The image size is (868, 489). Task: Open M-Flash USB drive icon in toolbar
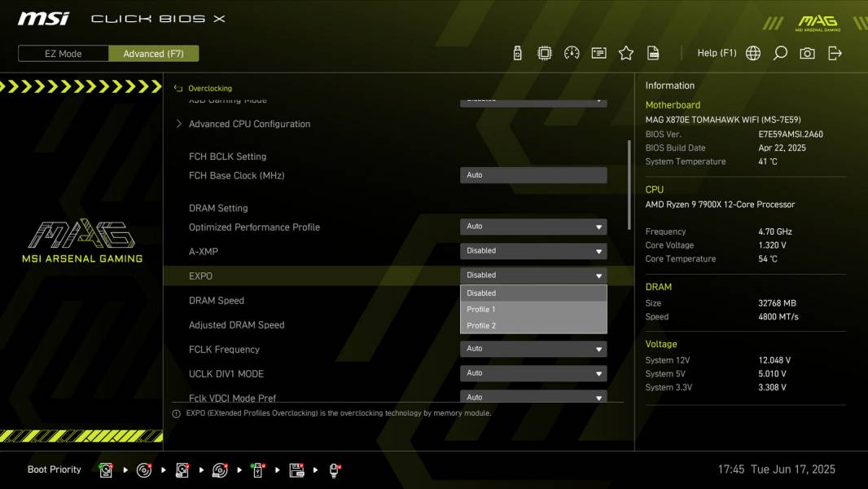517,53
